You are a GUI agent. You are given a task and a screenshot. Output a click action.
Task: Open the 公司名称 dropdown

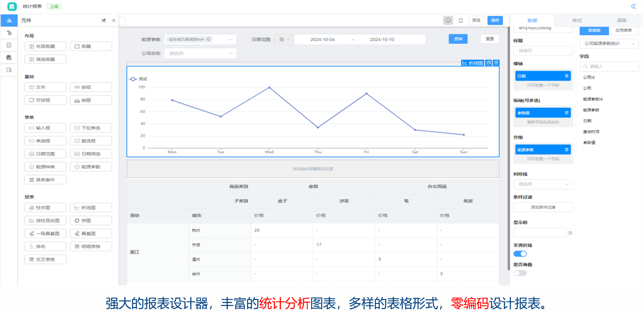point(200,53)
